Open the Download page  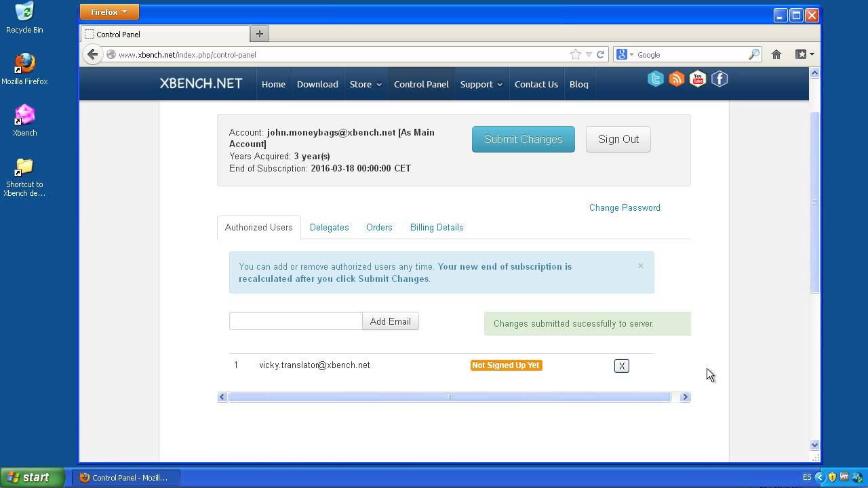pos(317,84)
